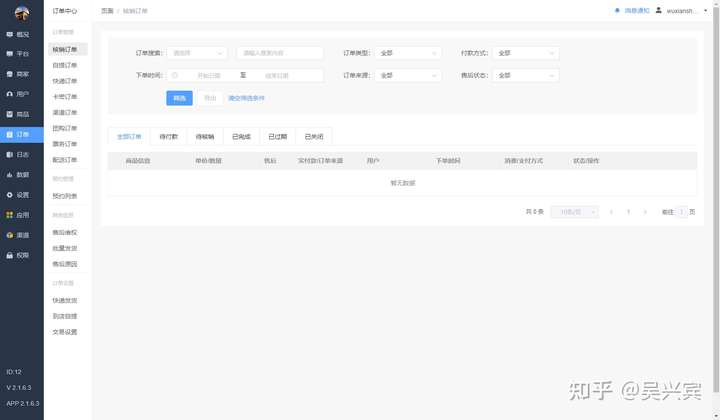Image resolution: width=720 pixels, height=420 pixels.
Task: Open the 权限 permissions lock icon
Action: click(x=10, y=255)
